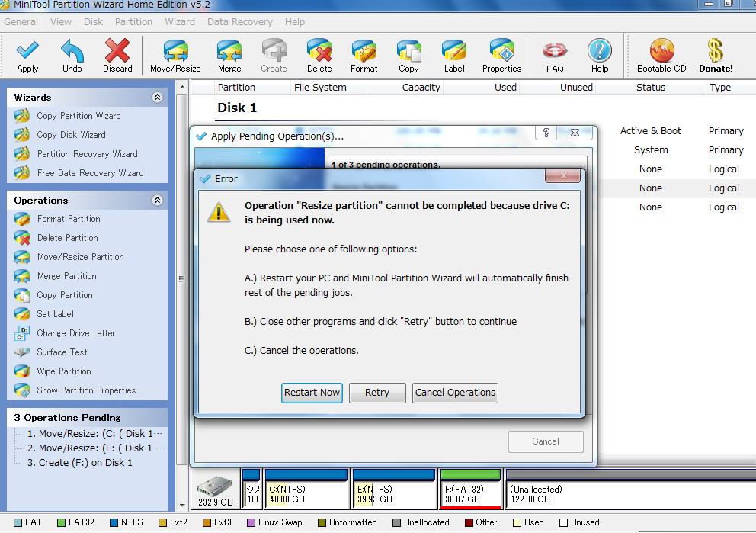The image size is (756, 533).
Task: Click the Bootable CD icon
Action: coord(661,50)
